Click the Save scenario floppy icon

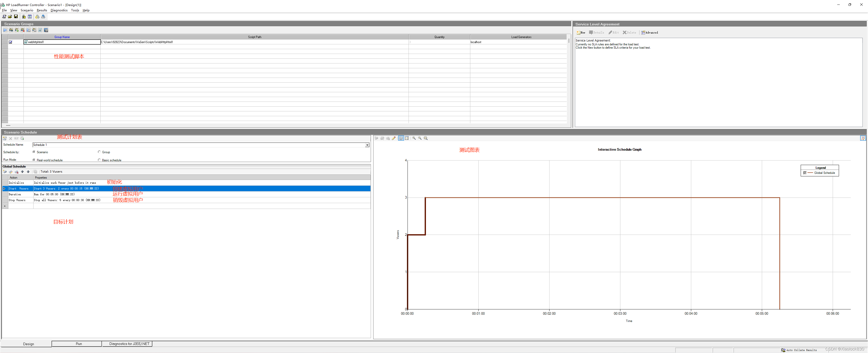click(x=16, y=16)
